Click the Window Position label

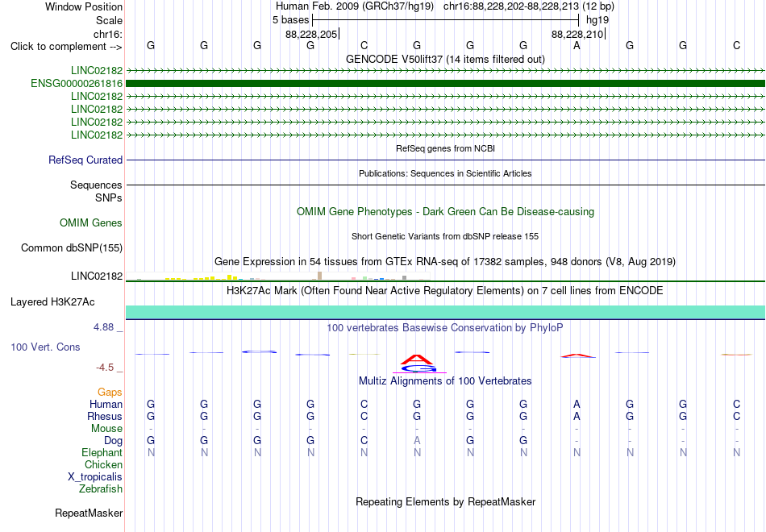[84, 6]
